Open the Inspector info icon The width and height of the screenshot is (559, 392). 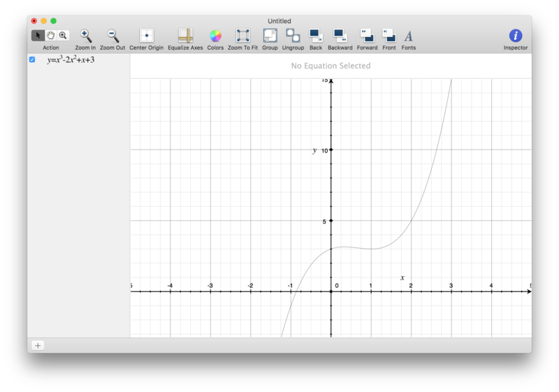[516, 36]
